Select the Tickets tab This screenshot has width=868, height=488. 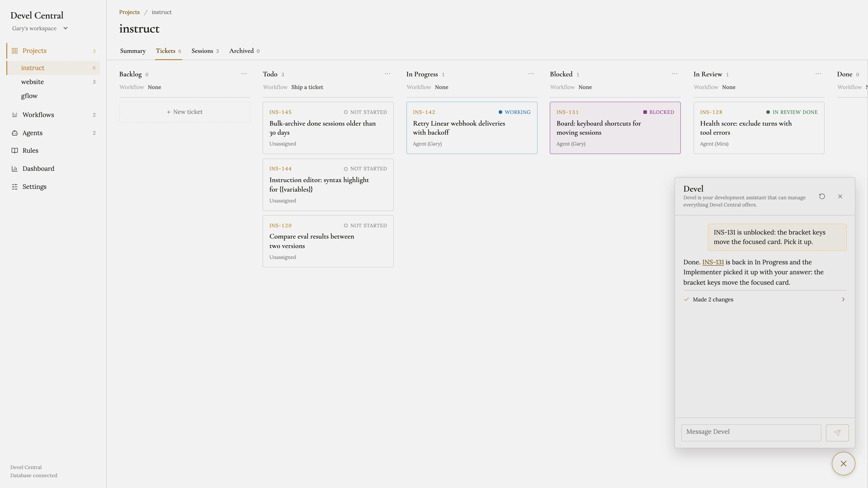pos(168,51)
